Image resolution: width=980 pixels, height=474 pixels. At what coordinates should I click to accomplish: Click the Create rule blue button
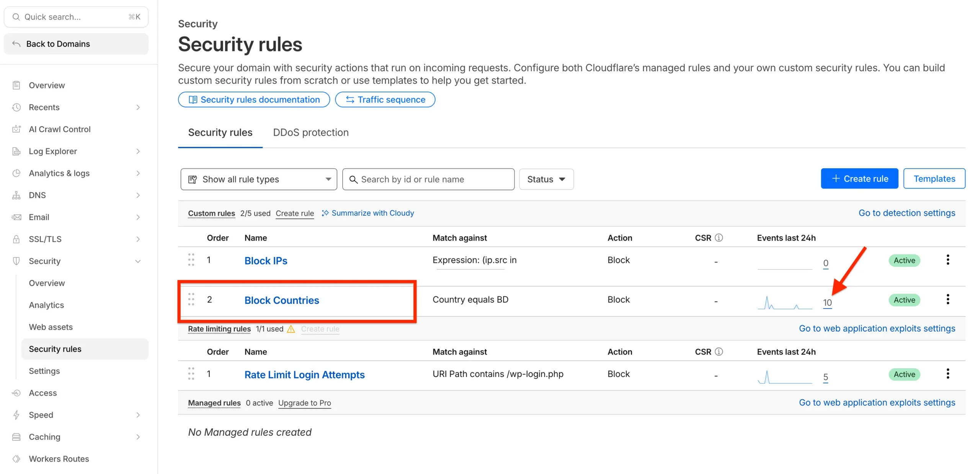click(x=859, y=179)
